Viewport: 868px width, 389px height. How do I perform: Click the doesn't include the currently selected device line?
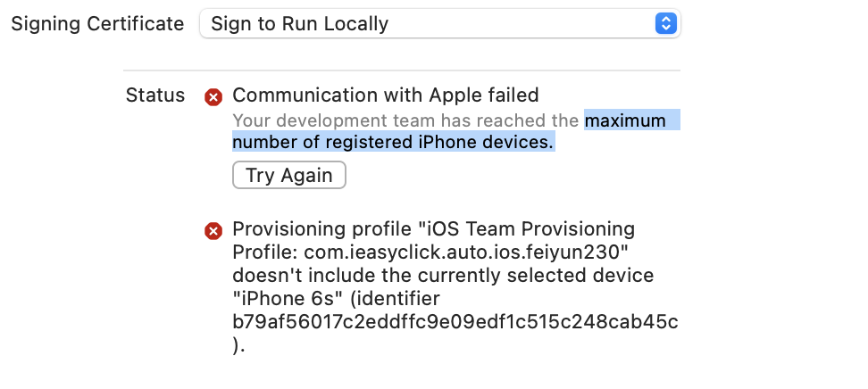443,275
